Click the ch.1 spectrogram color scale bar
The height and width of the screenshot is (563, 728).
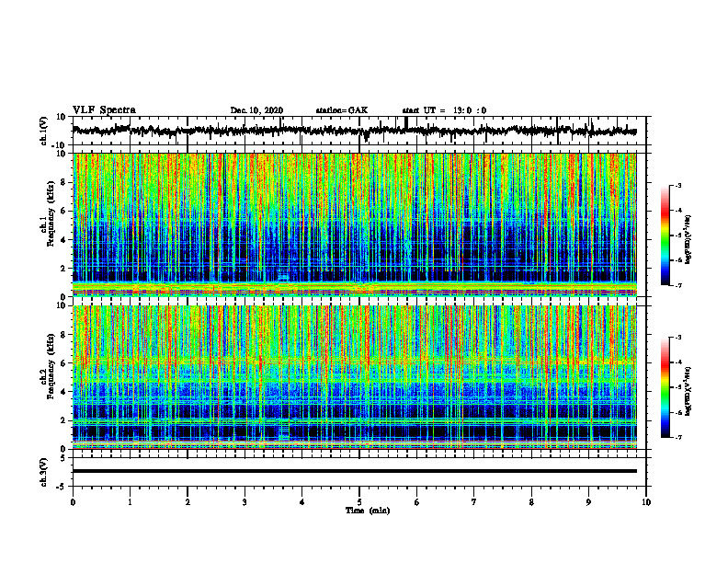(665, 236)
